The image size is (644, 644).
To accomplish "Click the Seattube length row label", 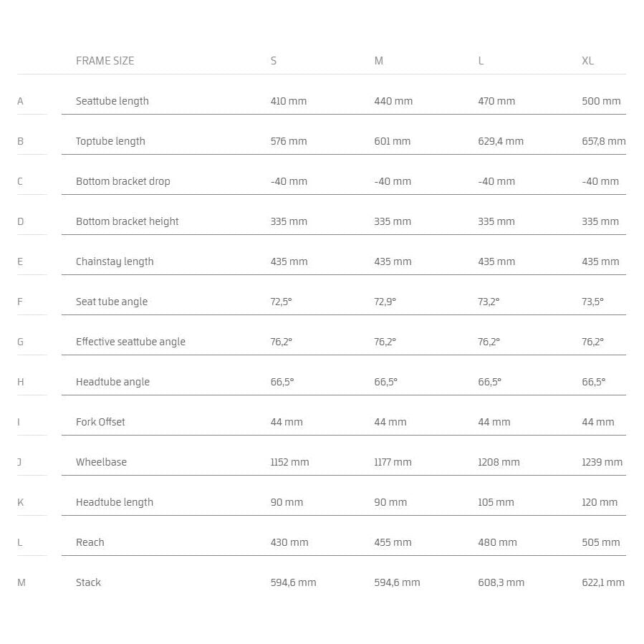I will point(112,101).
